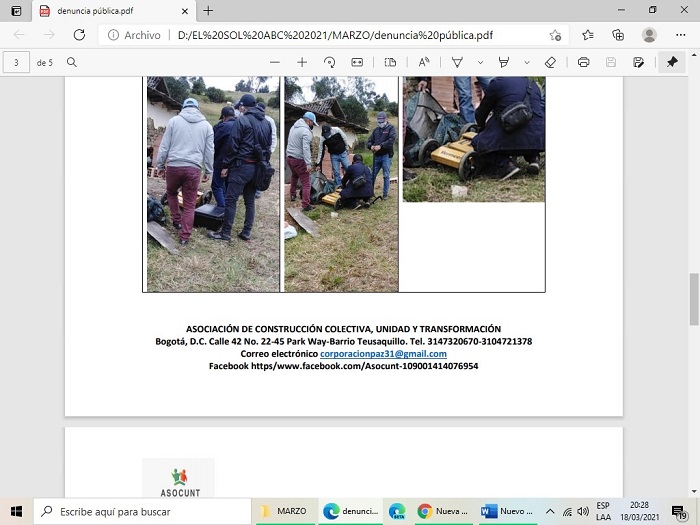Click the first photo of men standing
700x525 pixels.
[x=213, y=184]
